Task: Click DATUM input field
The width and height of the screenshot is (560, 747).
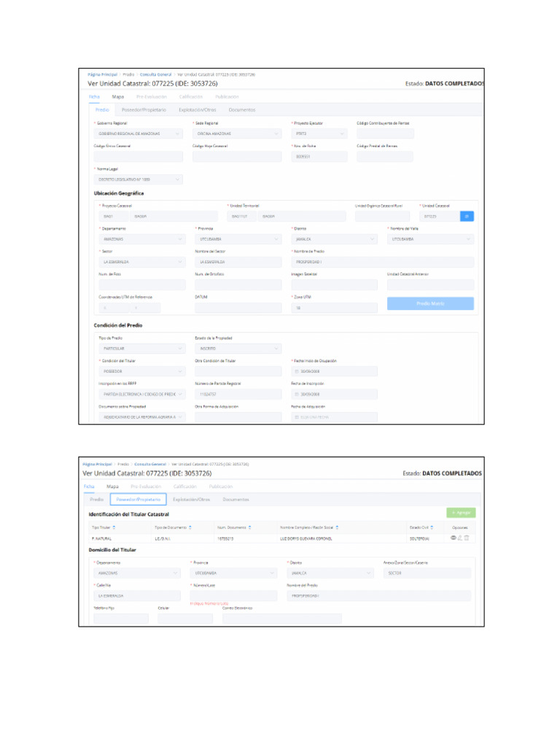Action: coord(238,309)
